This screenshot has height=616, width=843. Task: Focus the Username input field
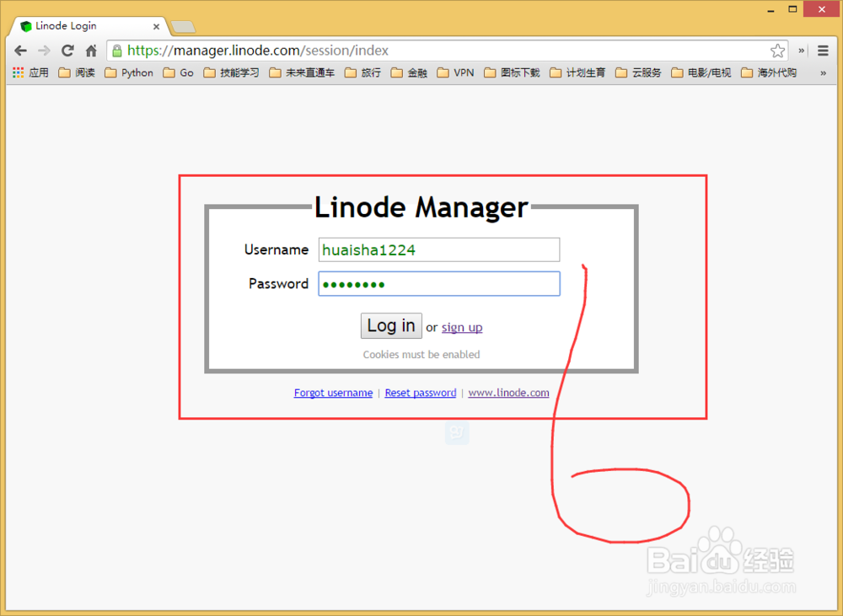[x=438, y=250]
